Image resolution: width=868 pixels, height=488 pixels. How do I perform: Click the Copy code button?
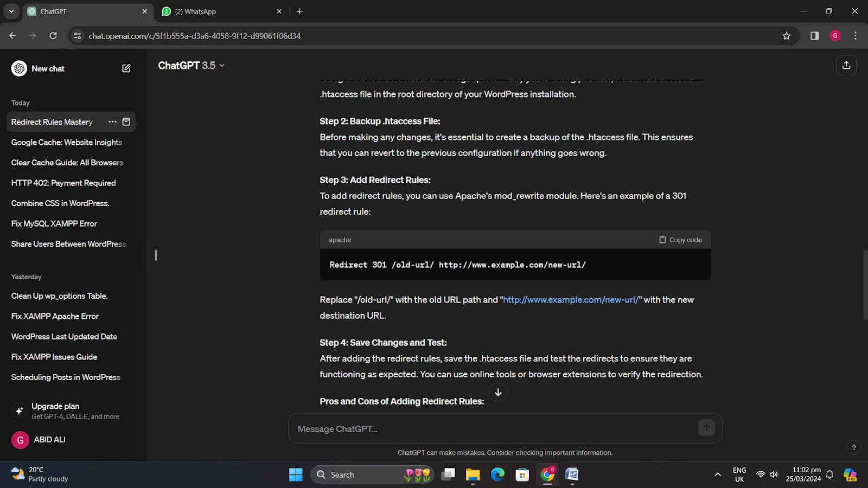point(680,240)
